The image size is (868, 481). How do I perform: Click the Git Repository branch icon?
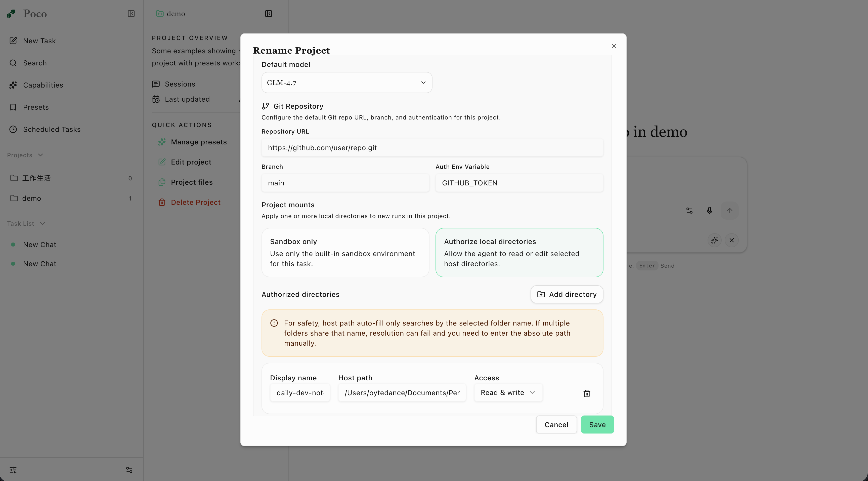pyautogui.click(x=266, y=106)
